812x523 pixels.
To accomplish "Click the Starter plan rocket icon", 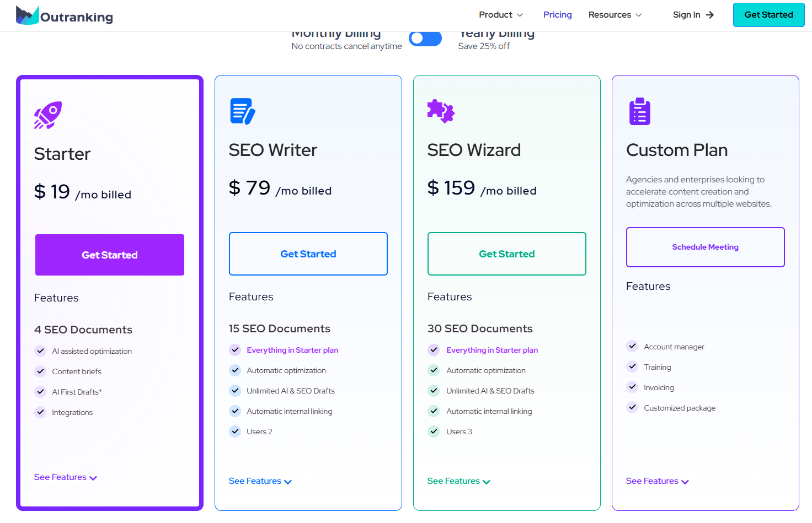I will point(48,115).
